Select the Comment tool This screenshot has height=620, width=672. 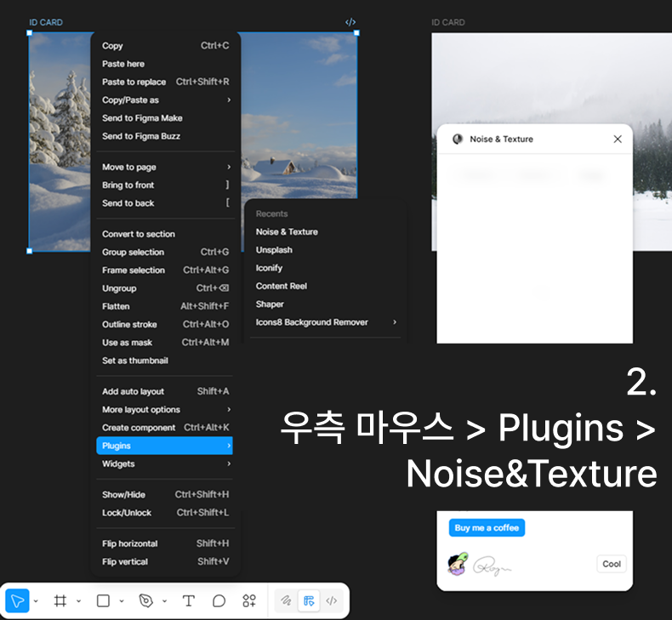(219, 600)
